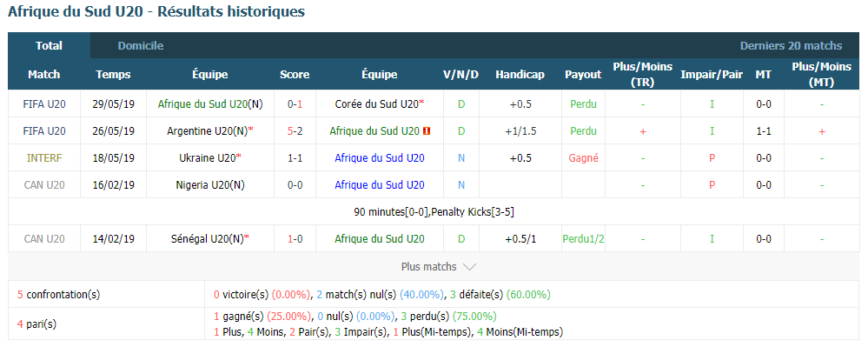Open the Derniers 20 matchs dropdown

point(791,46)
